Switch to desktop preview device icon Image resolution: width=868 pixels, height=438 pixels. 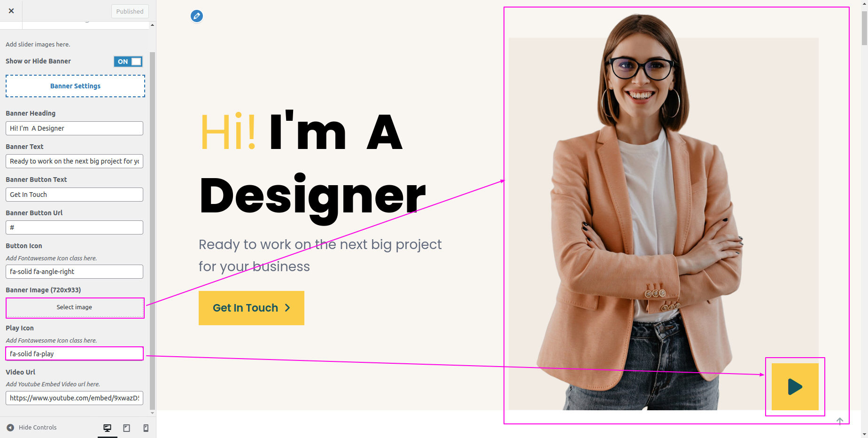(x=108, y=428)
